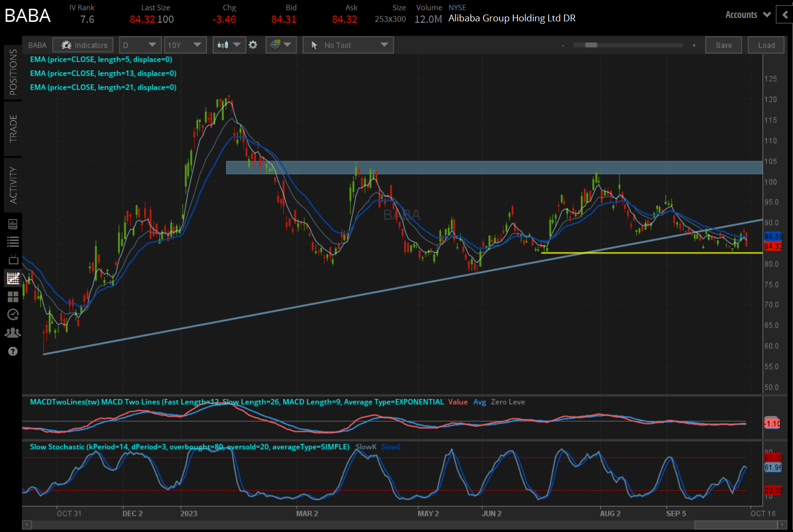
Task: Collapse the right panel using the chevron
Action: tap(784, 15)
